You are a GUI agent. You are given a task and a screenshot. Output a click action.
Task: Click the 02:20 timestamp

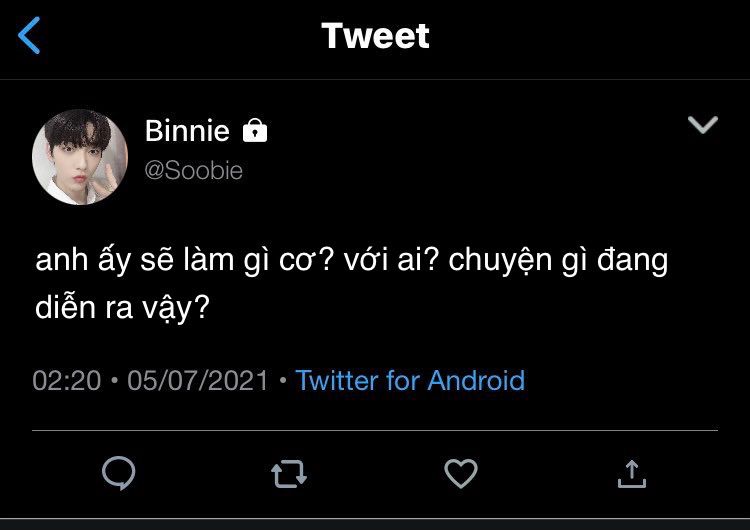coord(66,380)
